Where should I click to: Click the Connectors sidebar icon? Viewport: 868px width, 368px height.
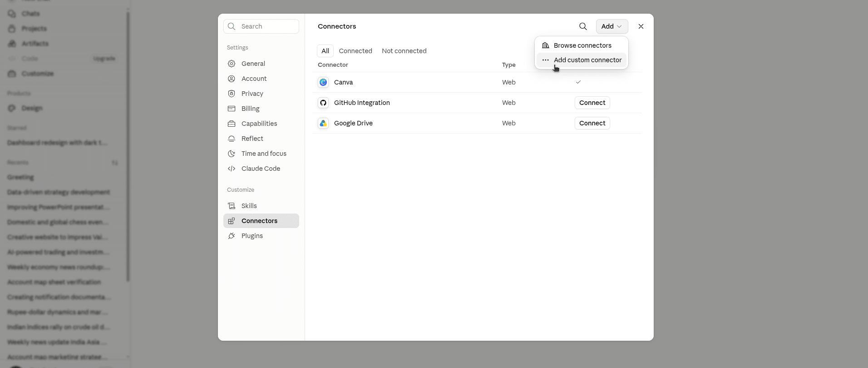coord(232,221)
